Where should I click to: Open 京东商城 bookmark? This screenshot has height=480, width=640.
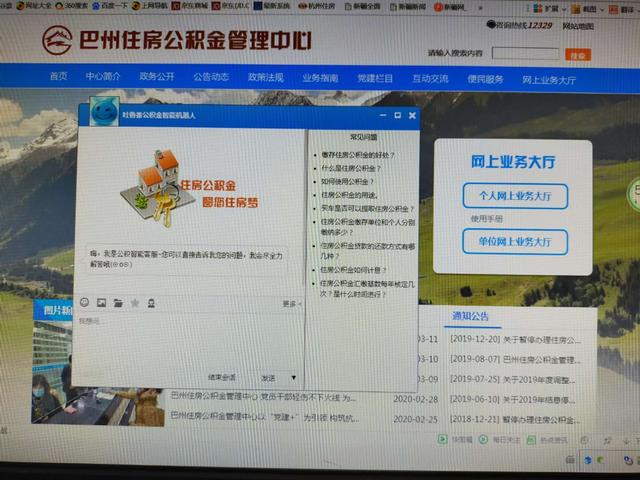[190, 6]
